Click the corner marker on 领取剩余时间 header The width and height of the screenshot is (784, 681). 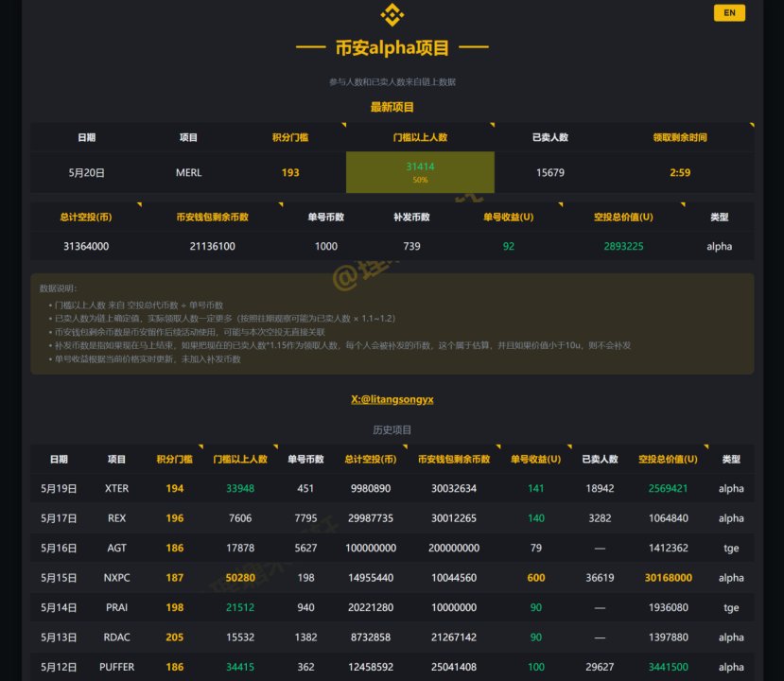(750, 126)
